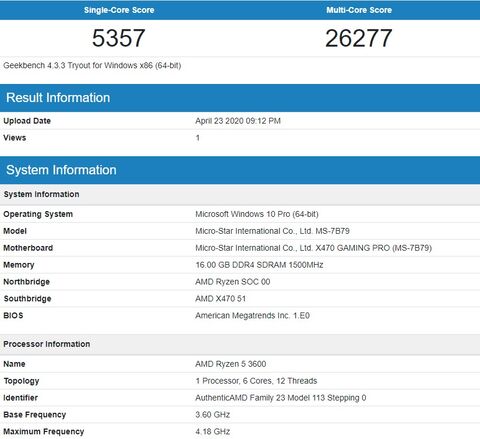Select AMD Ryzen SOC 00 value
Image resolution: width=480 pixels, height=439 pixels.
click(x=233, y=282)
